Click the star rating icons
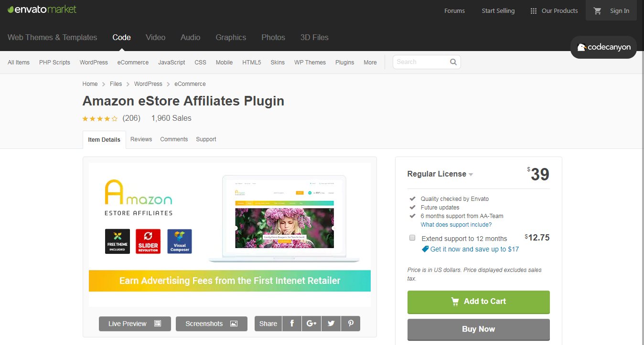Screen dimensions: 644x345 (100, 118)
